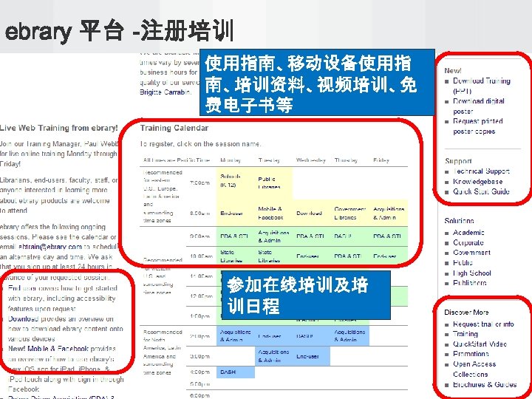
Task: Open the Download Training (PPT) link
Action: 482,86
